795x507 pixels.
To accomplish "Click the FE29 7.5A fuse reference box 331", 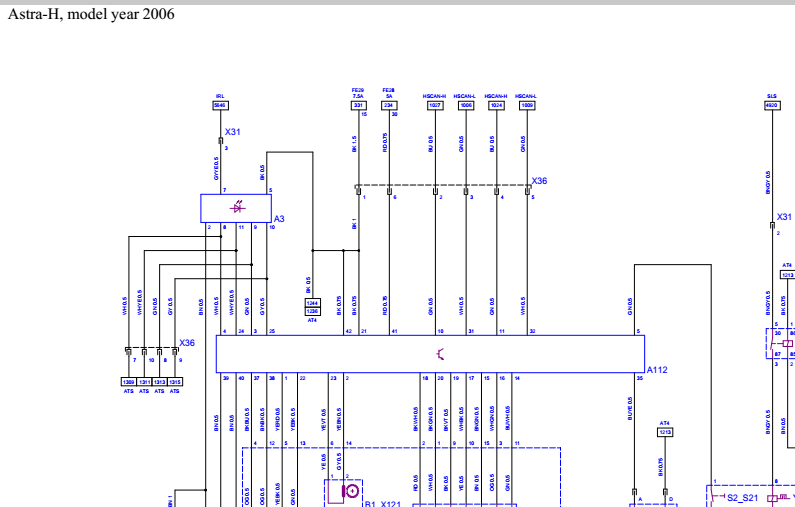I will click(x=358, y=105).
